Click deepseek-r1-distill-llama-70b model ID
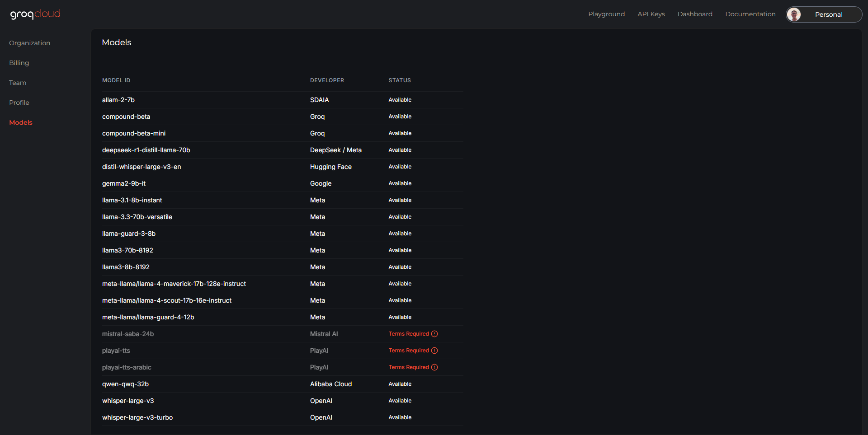This screenshot has width=868, height=435. (146, 150)
